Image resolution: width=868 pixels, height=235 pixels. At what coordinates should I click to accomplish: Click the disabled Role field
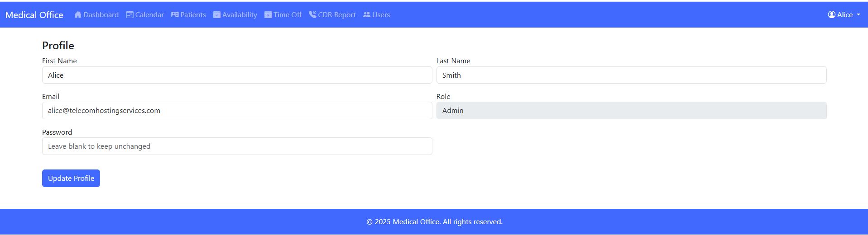coord(631,111)
